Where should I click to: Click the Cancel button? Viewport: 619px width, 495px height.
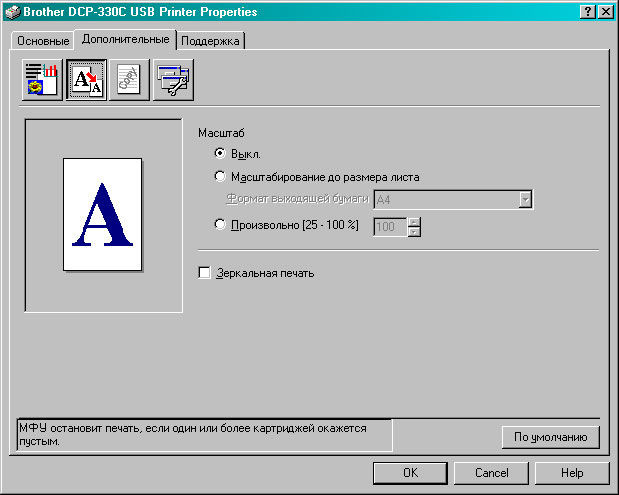pyautogui.click(x=491, y=473)
